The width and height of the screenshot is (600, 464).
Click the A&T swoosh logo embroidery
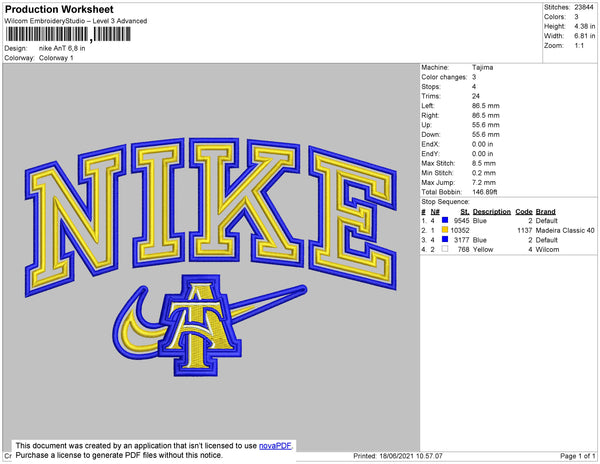coord(210,325)
